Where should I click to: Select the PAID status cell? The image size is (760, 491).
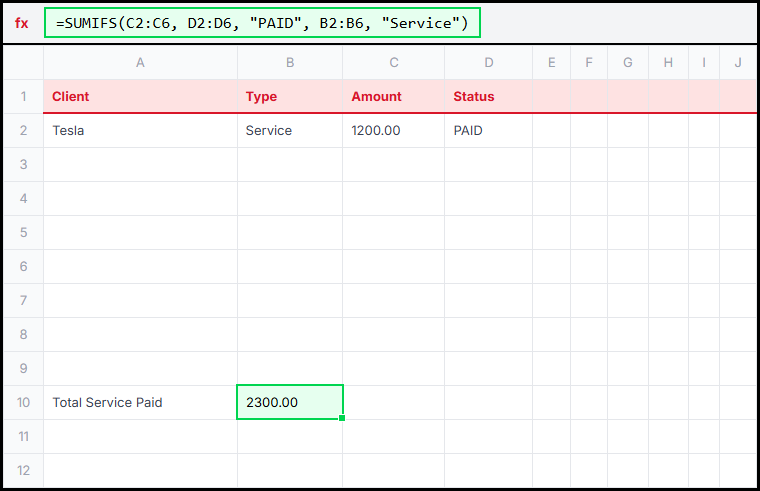[x=488, y=131]
